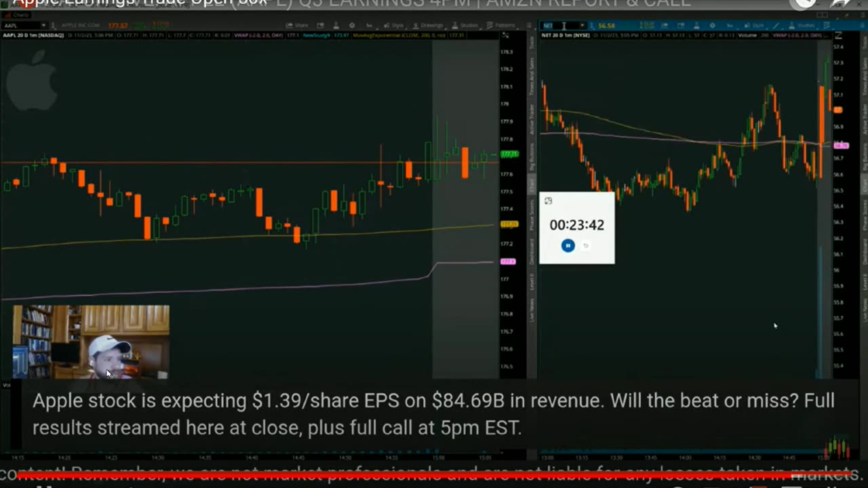Image resolution: width=868 pixels, height=488 pixels.
Task: Click pink VWAP price label on AAPL axis
Action: tap(507, 262)
